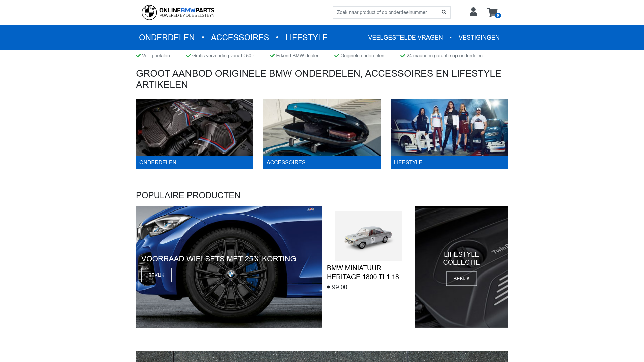The height and width of the screenshot is (362, 644).
Task: Open the roof box Accessoires image
Action: 322,127
